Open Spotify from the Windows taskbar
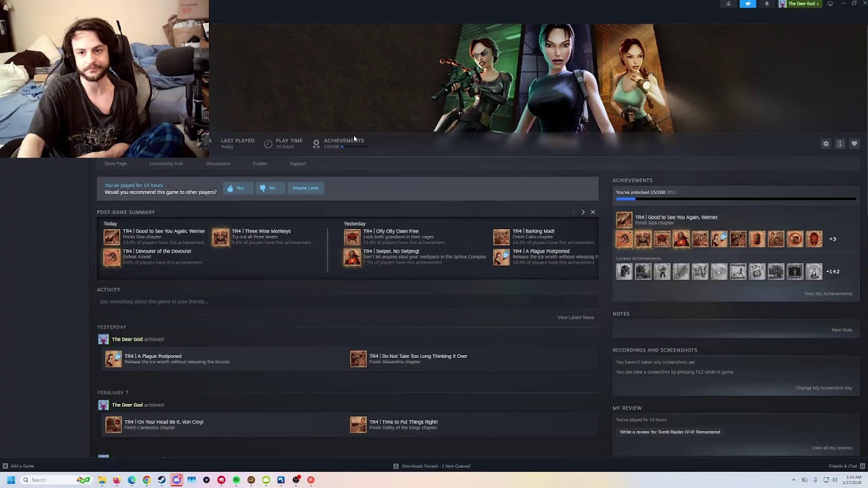This screenshot has width=868, height=488. click(x=236, y=480)
